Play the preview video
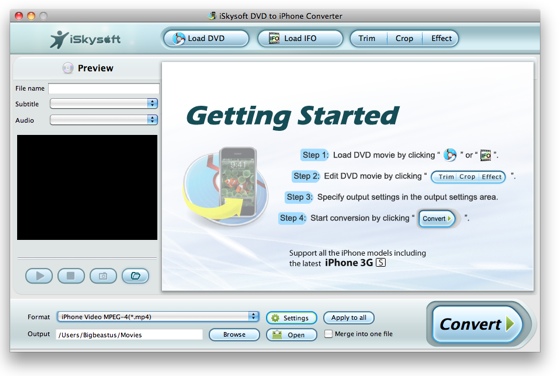 [x=39, y=276]
